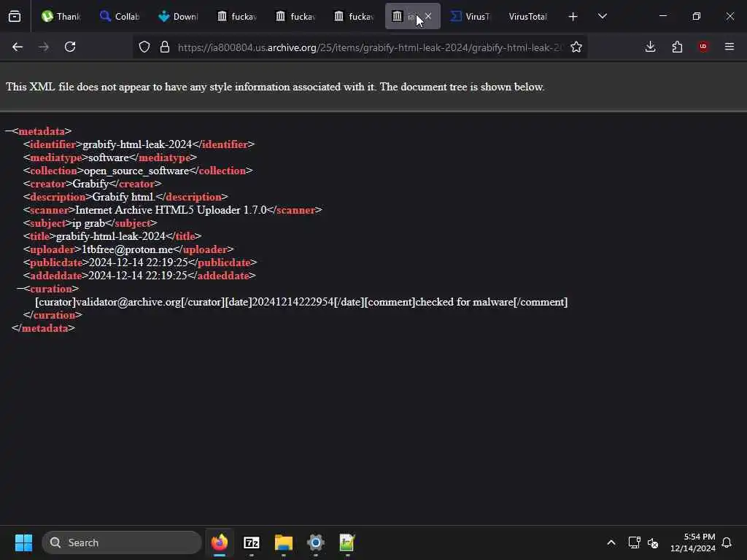This screenshot has height=560, width=747.
Task: Click the uploader email 1tbfree@proton.me
Action: [127, 249]
